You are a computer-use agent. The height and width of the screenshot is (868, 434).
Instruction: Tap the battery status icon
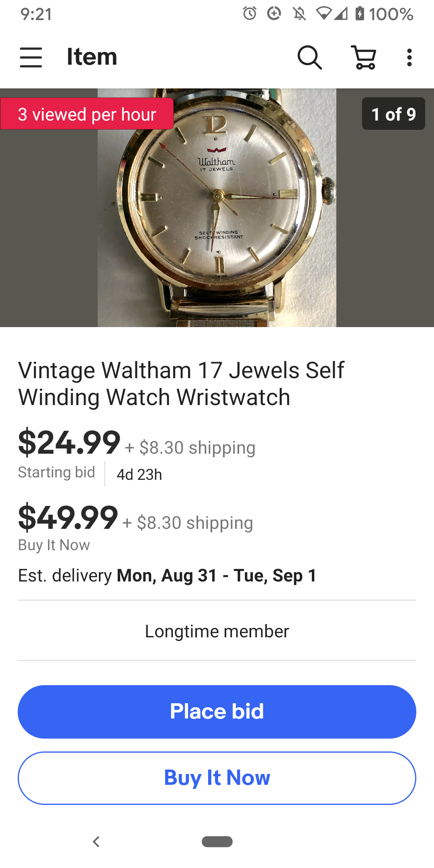tap(360, 14)
